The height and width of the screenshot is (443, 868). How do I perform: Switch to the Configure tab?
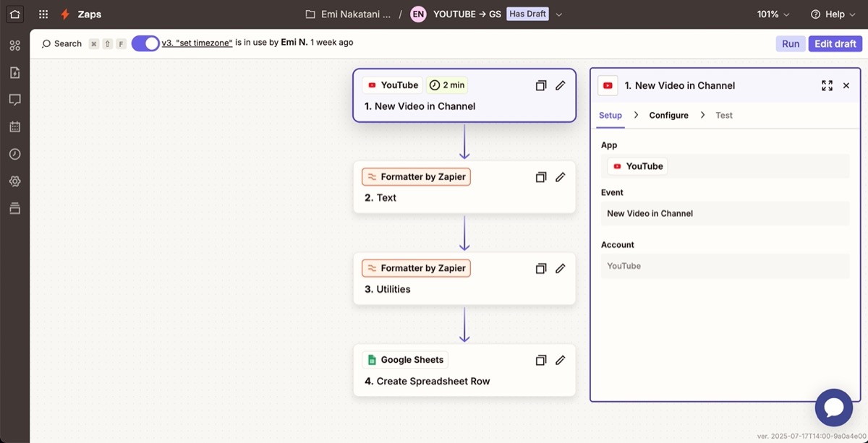[668, 115]
